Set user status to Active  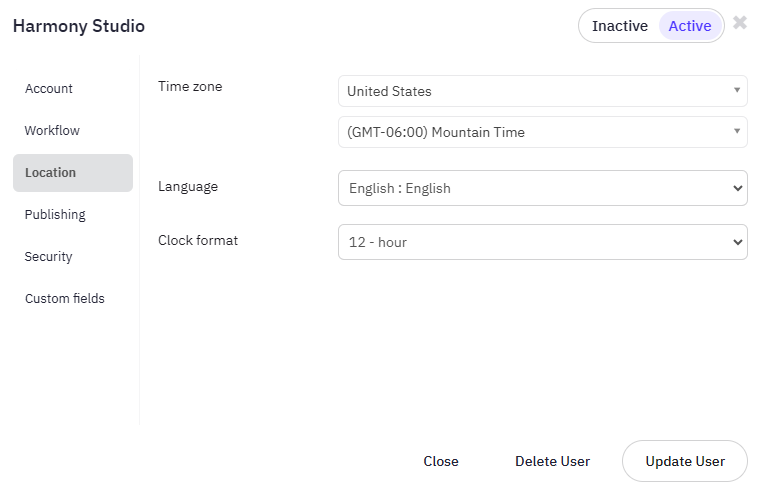690,26
